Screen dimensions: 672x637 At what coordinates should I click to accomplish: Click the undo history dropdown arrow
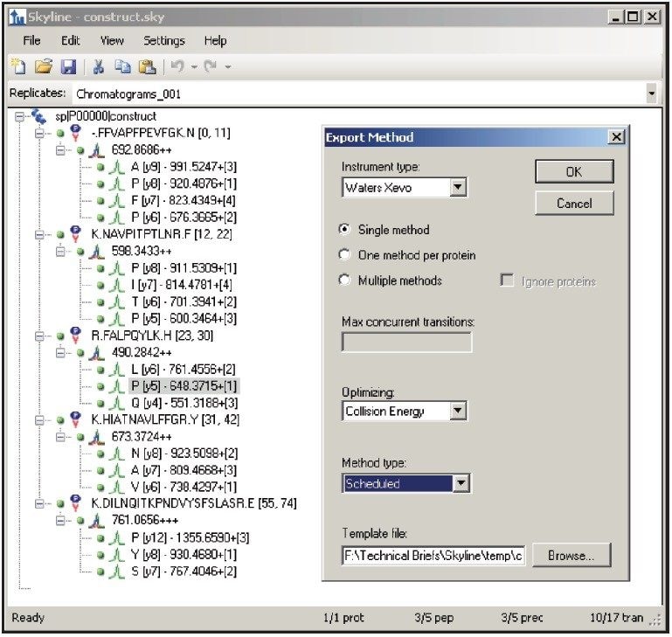(x=194, y=66)
